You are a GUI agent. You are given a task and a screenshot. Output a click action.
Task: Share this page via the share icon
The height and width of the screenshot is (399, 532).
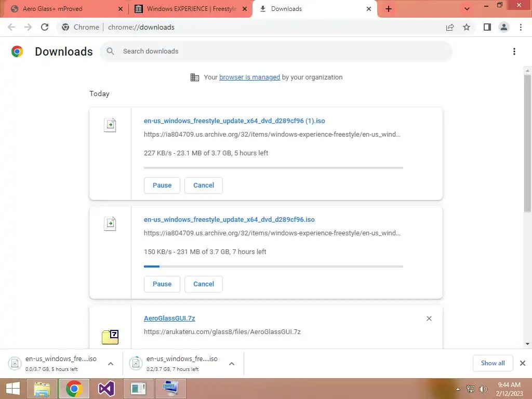coord(450,27)
